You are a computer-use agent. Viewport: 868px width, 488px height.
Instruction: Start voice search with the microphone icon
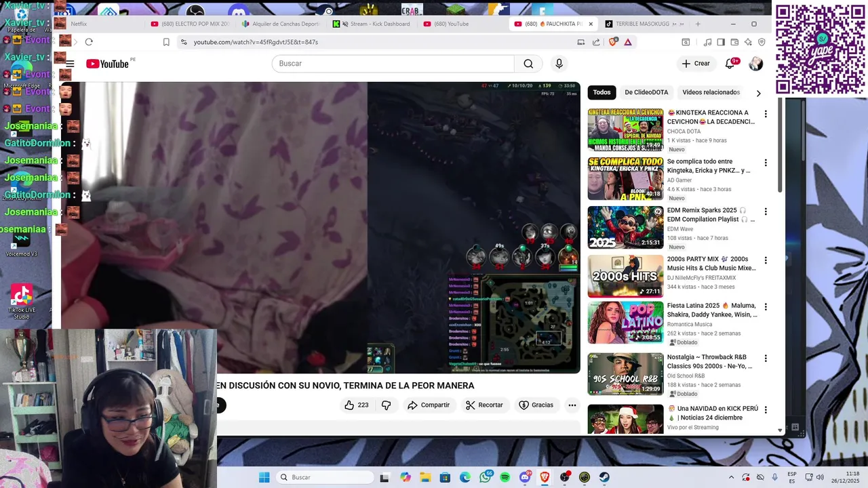(559, 64)
